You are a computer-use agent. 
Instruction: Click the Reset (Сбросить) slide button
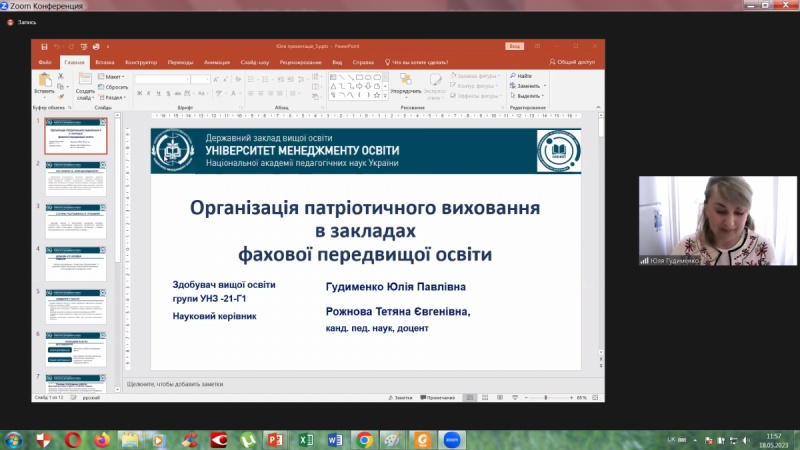pyautogui.click(x=116, y=87)
